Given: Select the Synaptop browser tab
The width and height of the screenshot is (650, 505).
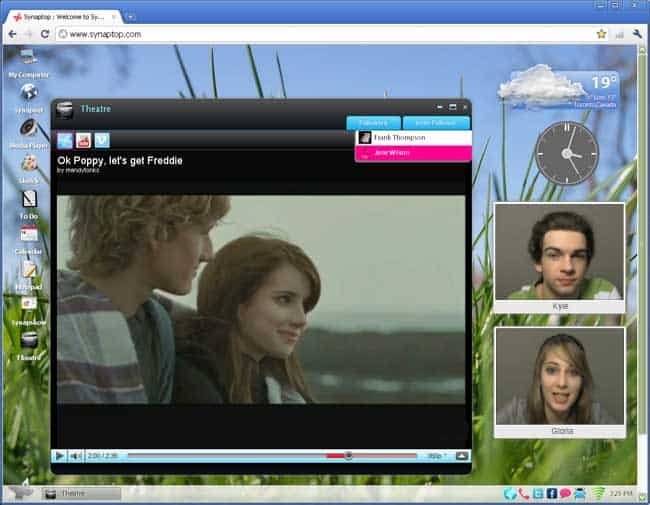Looking at the screenshot, I should (65, 17).
